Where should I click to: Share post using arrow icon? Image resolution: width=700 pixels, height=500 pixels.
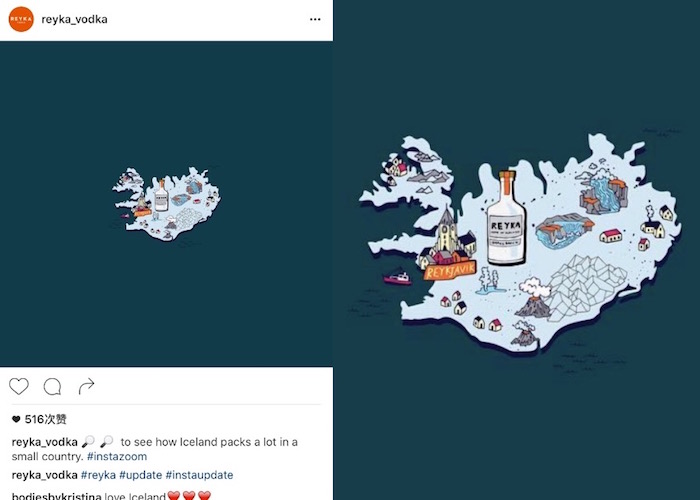point(86,386)
